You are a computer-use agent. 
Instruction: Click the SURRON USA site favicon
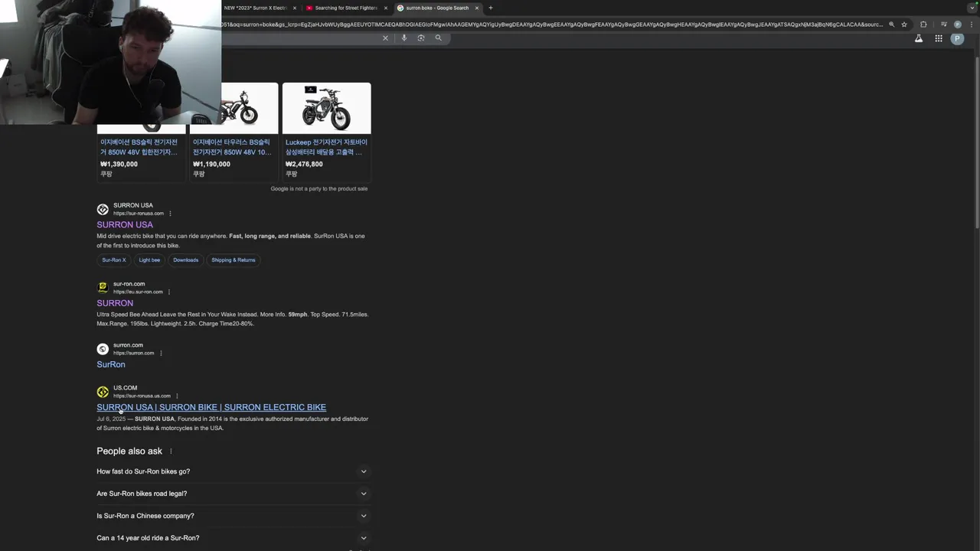[103, 209]
